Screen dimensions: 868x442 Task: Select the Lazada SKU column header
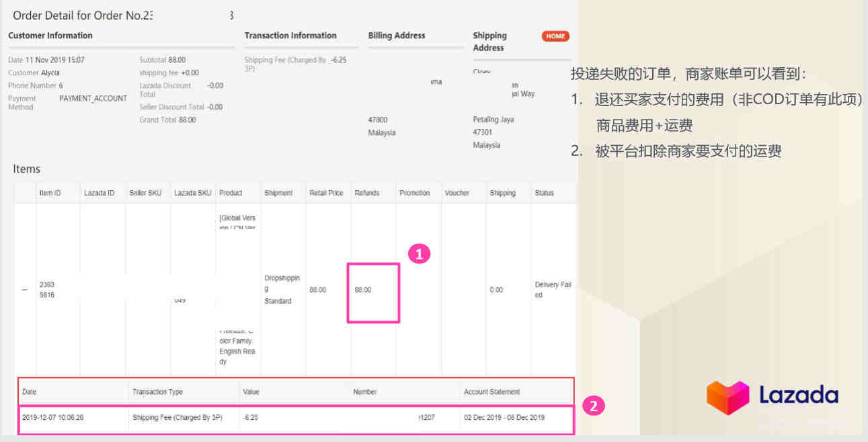192,193
